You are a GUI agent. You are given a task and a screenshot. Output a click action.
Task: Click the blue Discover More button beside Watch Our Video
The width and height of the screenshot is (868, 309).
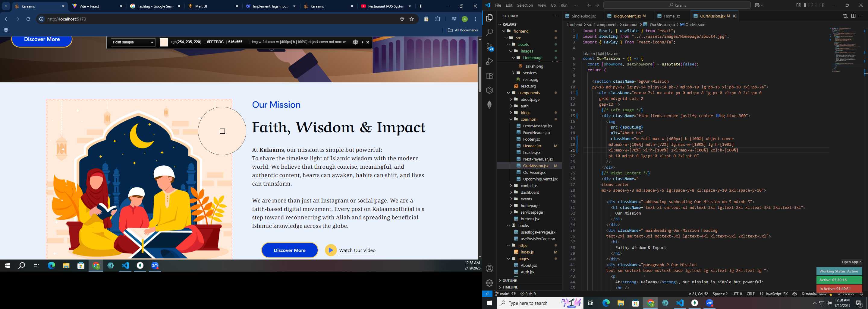click(x=289, y=250)
